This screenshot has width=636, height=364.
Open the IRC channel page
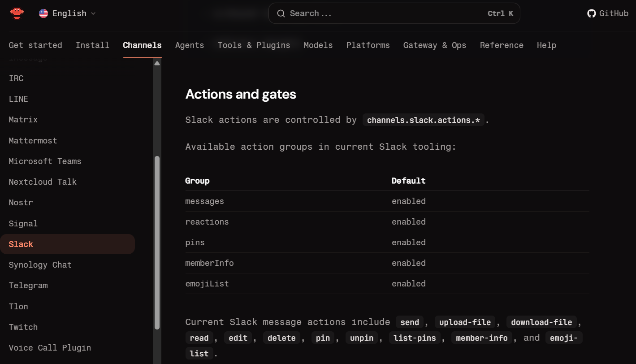tap(16, 78)
